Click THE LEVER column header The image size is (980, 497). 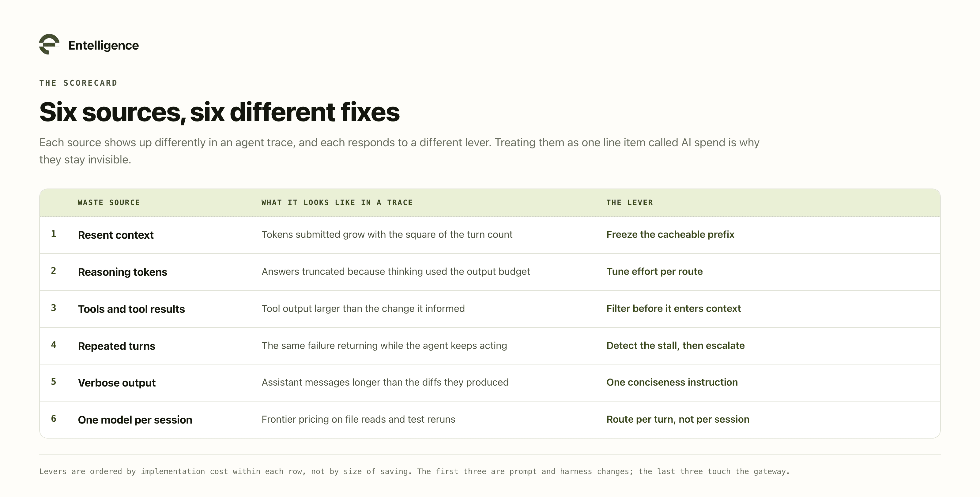(630, 203)
